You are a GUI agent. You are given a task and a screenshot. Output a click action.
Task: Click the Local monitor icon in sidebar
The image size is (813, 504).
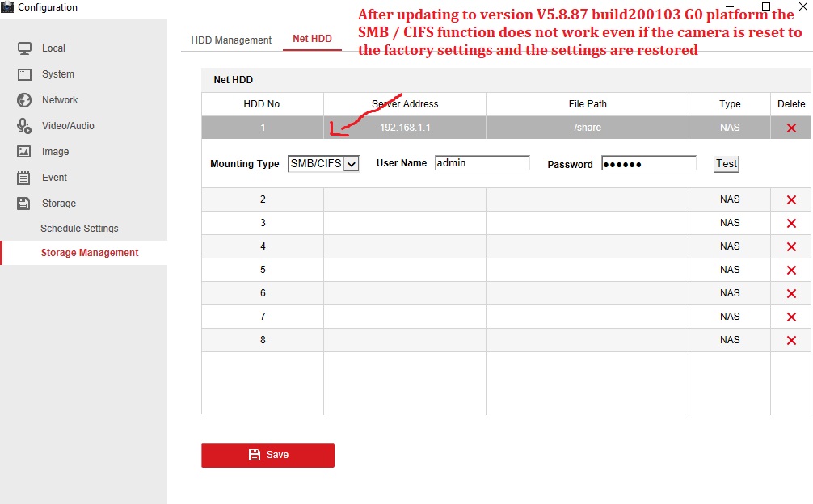(x=24, y=48)
